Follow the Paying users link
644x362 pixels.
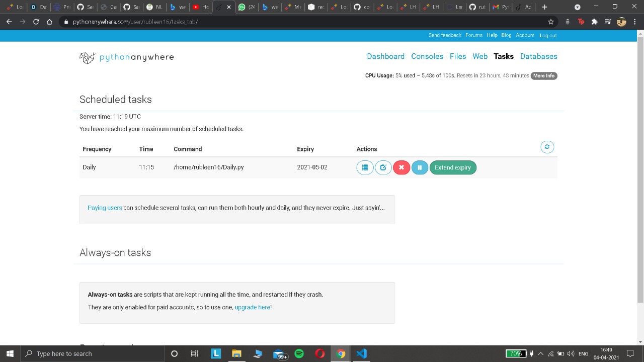click(x=105, y=208)
